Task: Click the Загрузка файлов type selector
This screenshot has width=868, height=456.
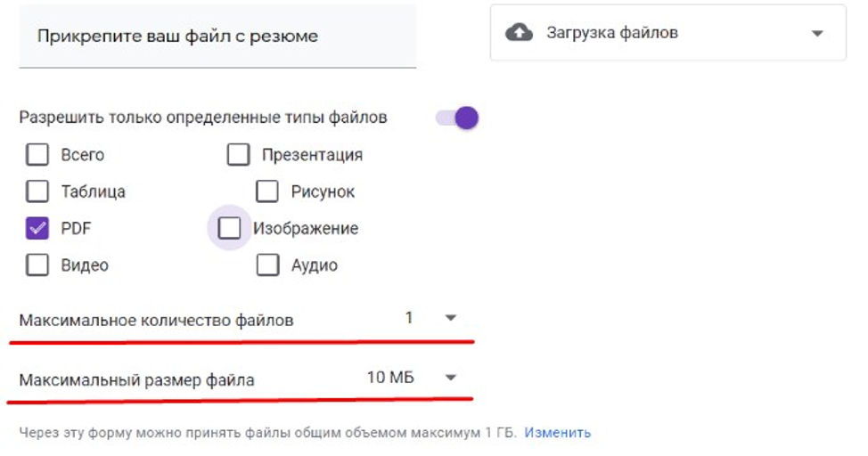Action: pyautogui.click(x=667, y=34)
